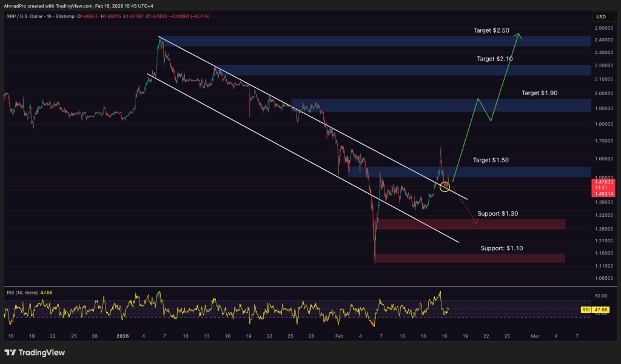Click the yellow circle breakout marker

[x=445, y=188]
